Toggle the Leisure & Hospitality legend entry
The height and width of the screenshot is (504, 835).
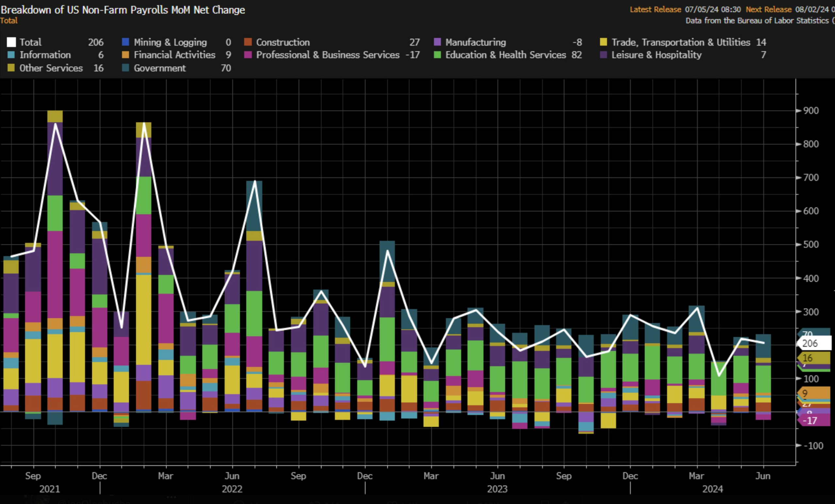point(656,55)
